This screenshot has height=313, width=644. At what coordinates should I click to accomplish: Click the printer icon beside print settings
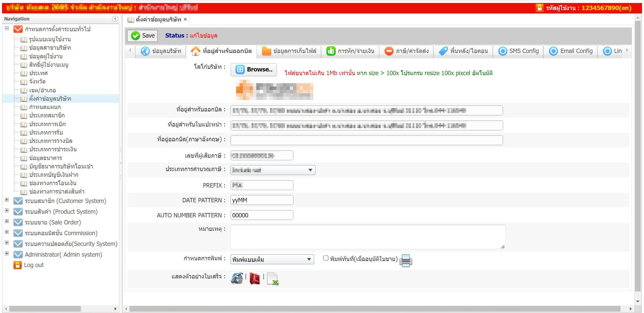tap(406, 260)
